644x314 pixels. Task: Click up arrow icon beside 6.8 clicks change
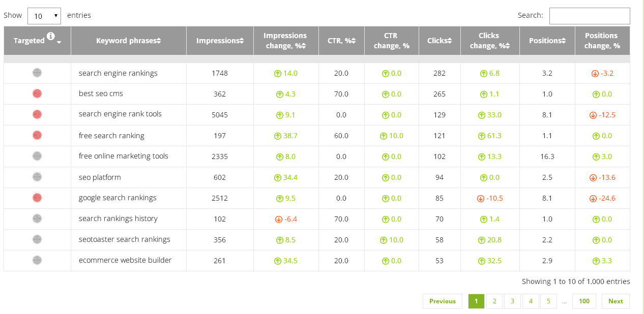484,74
